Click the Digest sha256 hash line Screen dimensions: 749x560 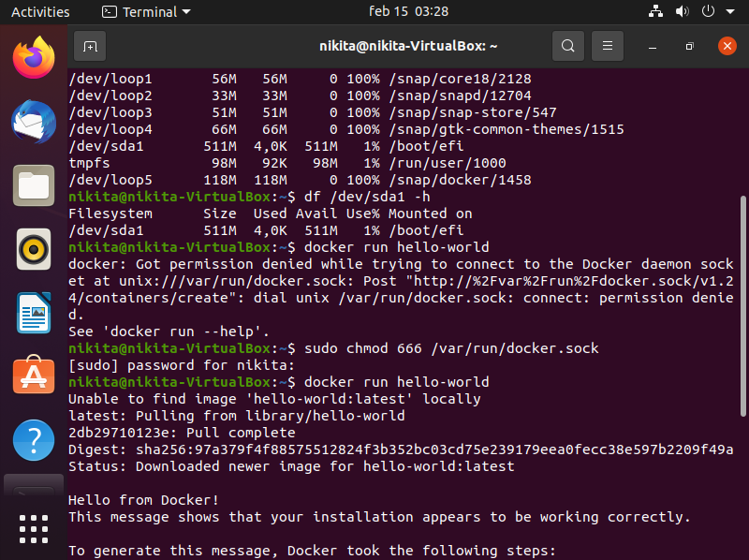[x=401, y=449]
